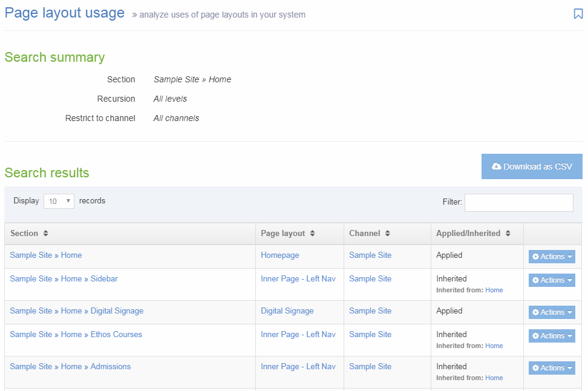Open the Homepage page layout link
Screen dimensions: 588x391
click(x=279, y=255)
